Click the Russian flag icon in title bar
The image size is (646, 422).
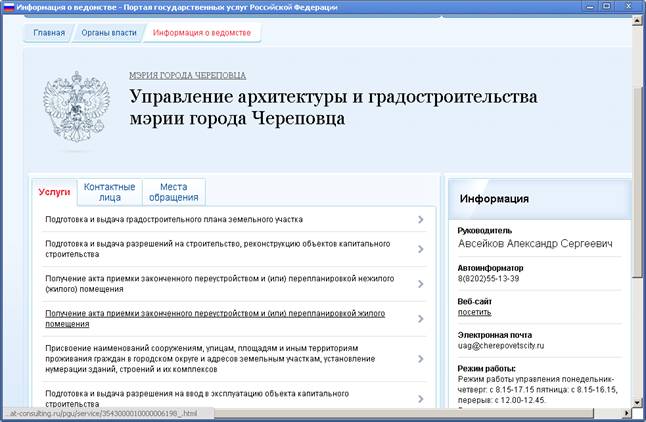click(x=9, y=7)
